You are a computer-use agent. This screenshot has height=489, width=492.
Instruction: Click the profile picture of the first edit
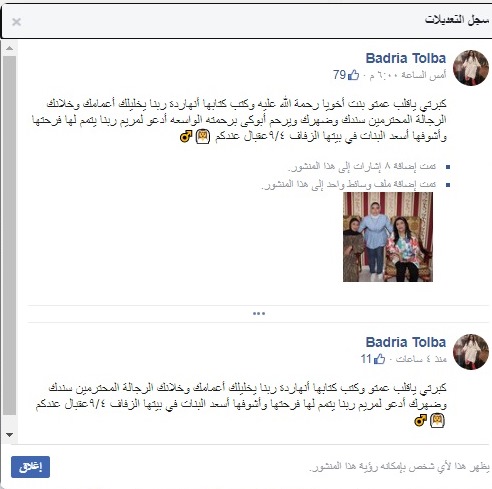point(471,68)
